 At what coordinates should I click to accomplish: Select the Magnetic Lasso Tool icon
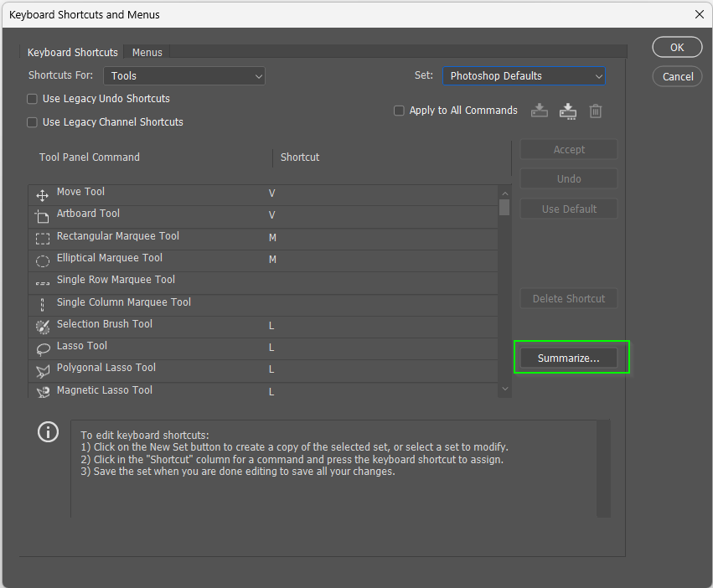pos(42,391)
